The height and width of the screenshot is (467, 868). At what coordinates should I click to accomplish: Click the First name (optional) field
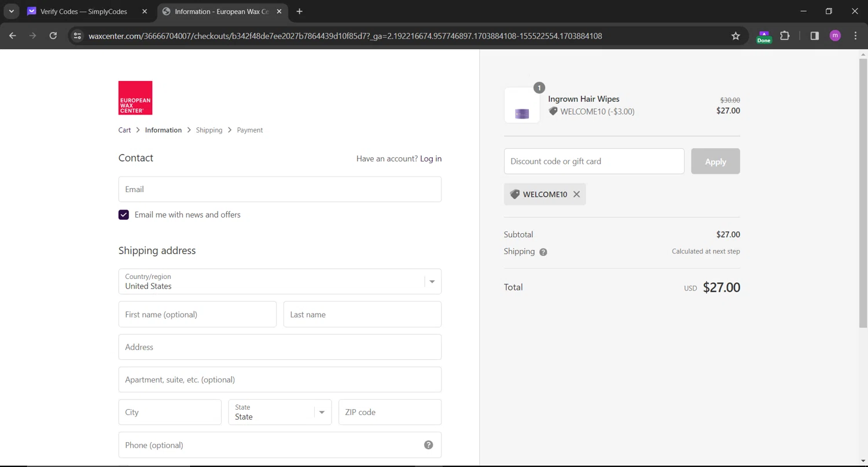click(x=197, y=314)
